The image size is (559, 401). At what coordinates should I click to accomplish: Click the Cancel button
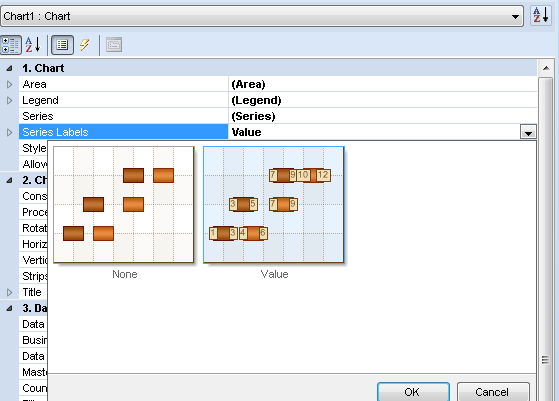point(493,392)
